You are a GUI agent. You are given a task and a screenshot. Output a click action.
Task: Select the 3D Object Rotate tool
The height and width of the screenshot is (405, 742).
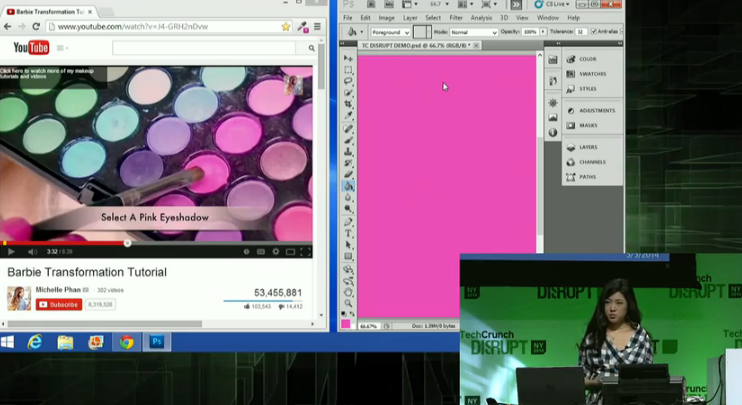point(348,269)
